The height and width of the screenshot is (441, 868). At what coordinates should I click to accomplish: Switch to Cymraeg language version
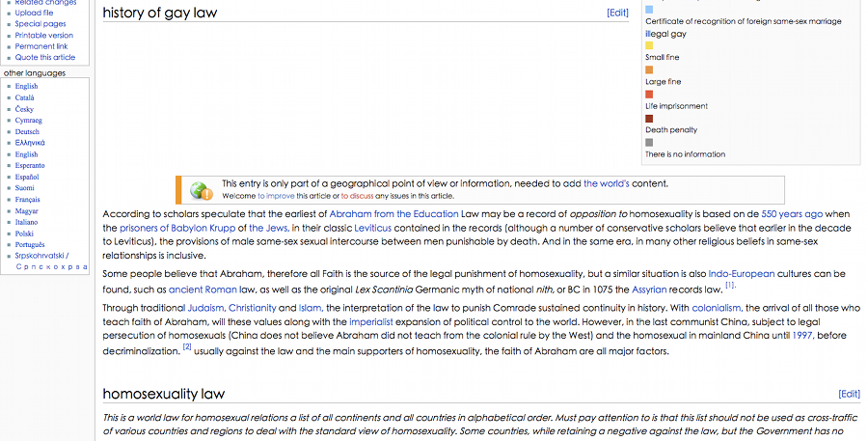28,121
